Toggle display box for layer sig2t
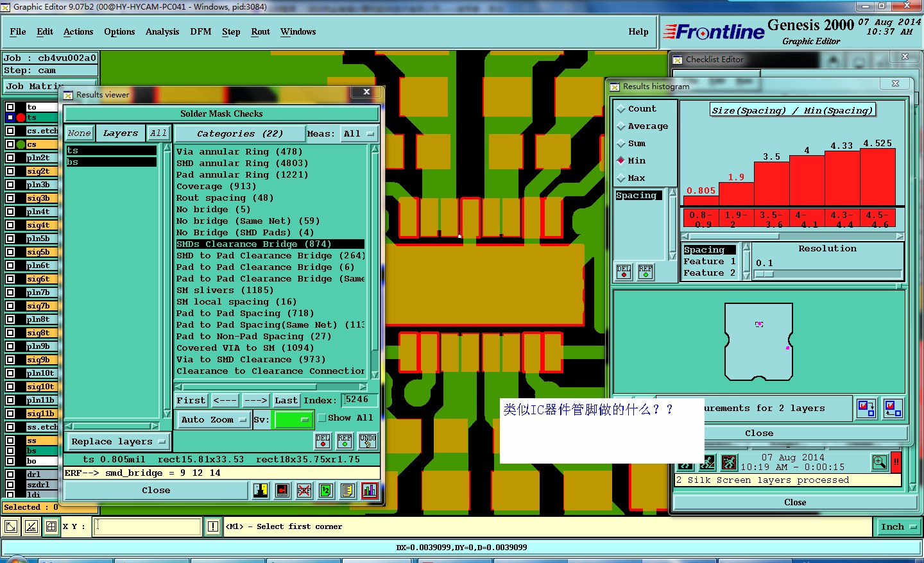Image resolution: width=924 pixels, height=563 pixels. click(10, 171)
